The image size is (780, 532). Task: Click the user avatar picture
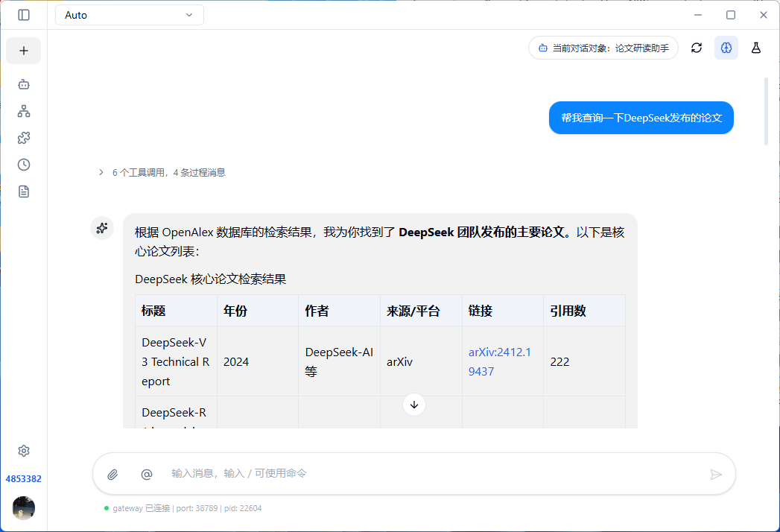coord(23,508)
